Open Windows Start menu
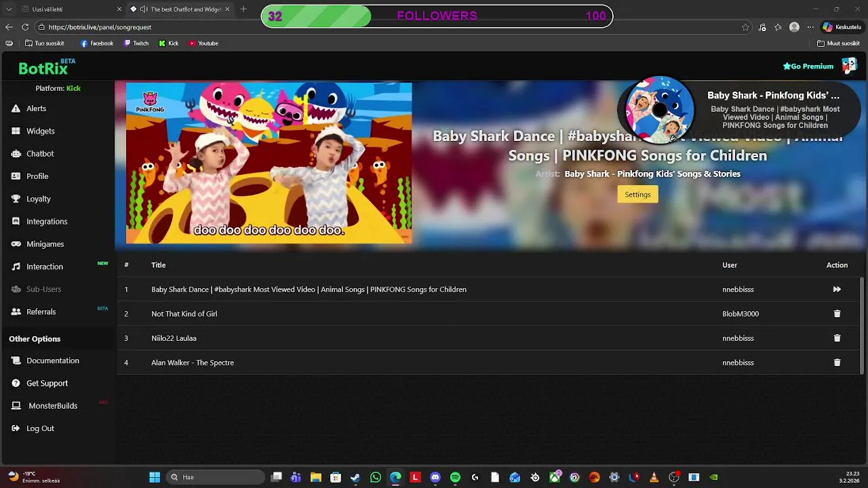868x488 pixels. tap(155, 477)
